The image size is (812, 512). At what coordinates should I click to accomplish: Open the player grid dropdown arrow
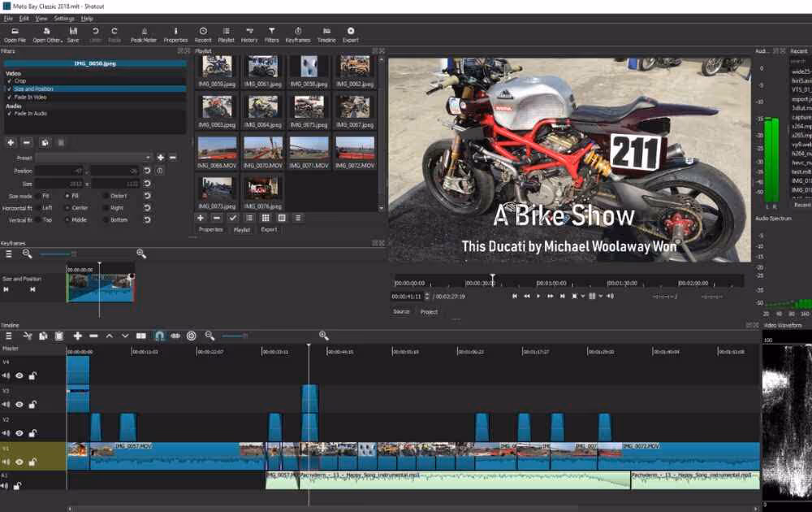pyautogui.click(x=601, y=297)
